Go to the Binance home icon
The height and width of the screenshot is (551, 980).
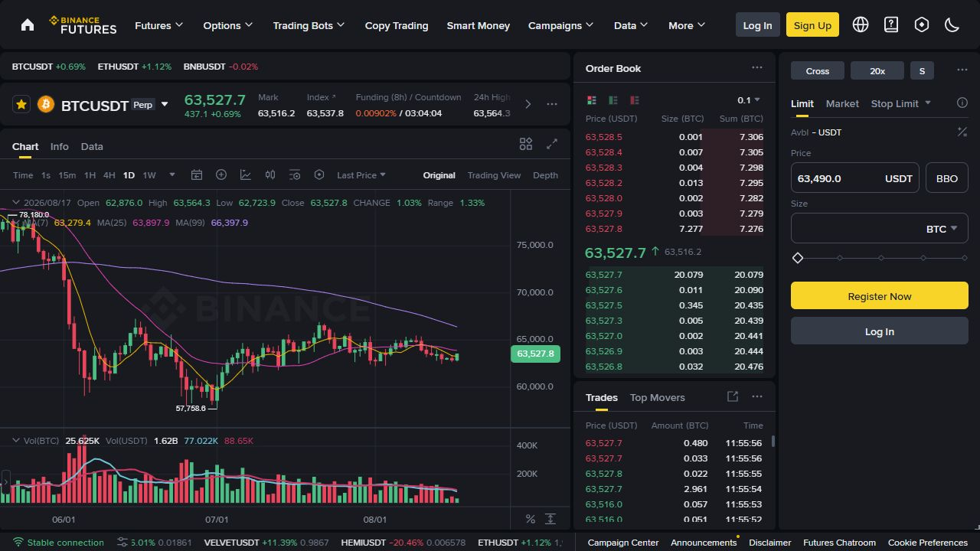[28, 25]
